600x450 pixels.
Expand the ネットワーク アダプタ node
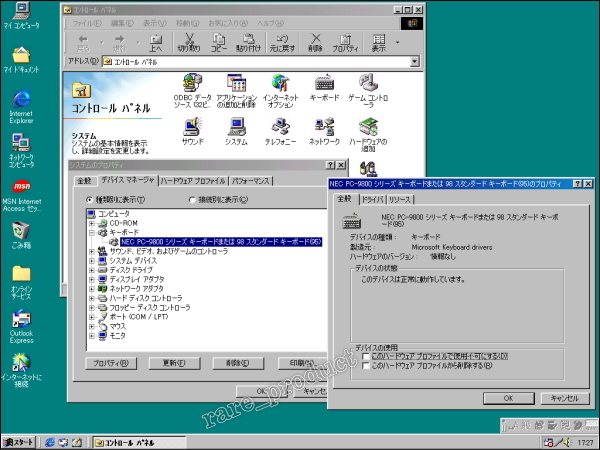(x=92, y=289)
